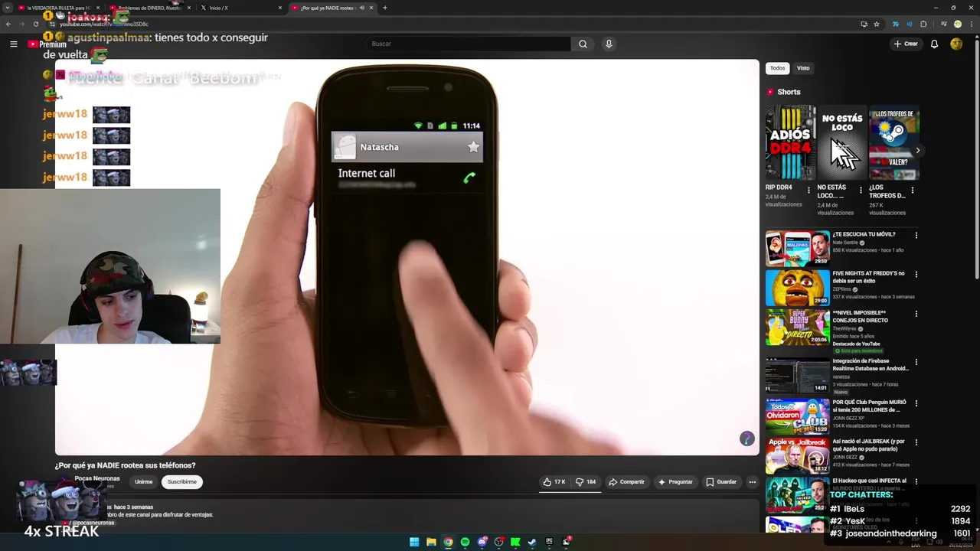Reload the current page
The width and height of the screenshot is (980, 551).
(x=35, y=24)
